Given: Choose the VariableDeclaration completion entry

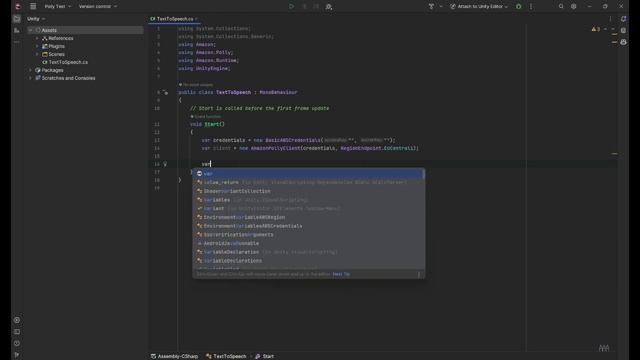Looking at the screenshot, I should point(308,252).
